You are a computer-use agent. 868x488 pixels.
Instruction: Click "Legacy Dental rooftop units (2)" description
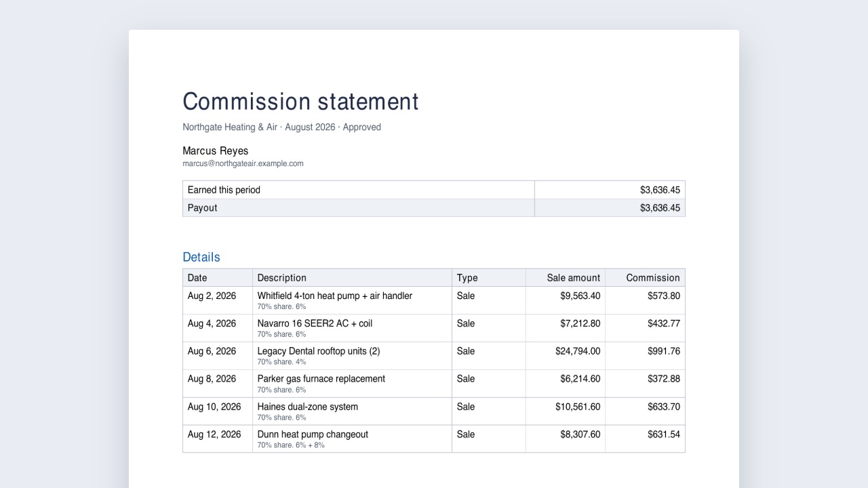pyautogui.click(x=319, y=352)
